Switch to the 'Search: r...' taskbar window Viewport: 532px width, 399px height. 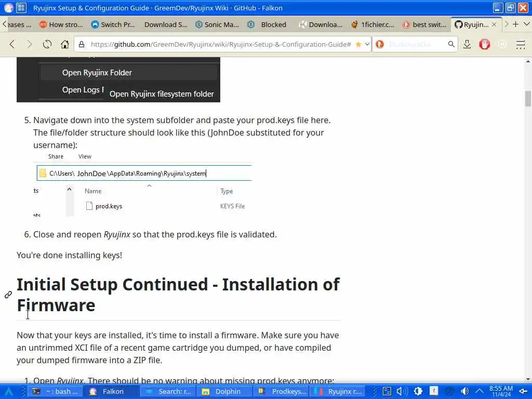(x=168, y=392)
